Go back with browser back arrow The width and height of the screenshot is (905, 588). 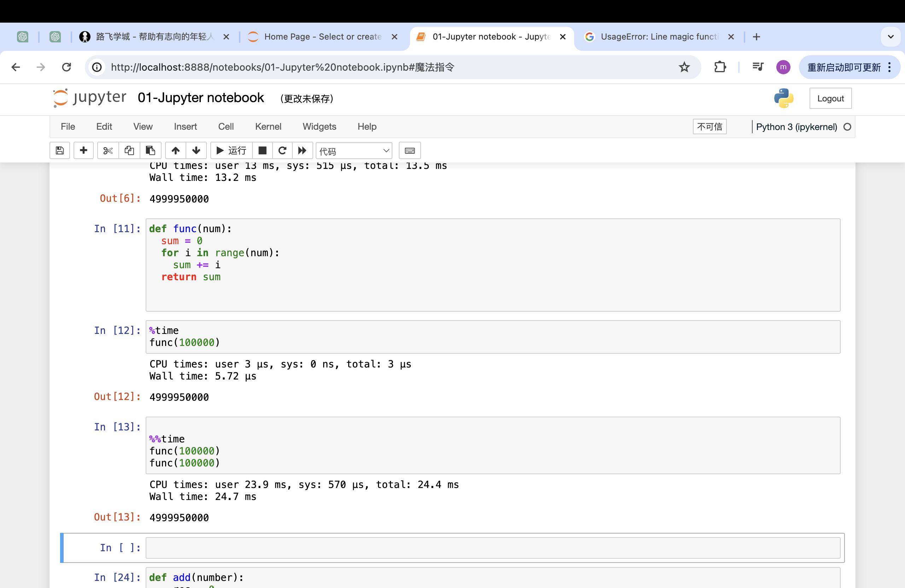(16, 67)
